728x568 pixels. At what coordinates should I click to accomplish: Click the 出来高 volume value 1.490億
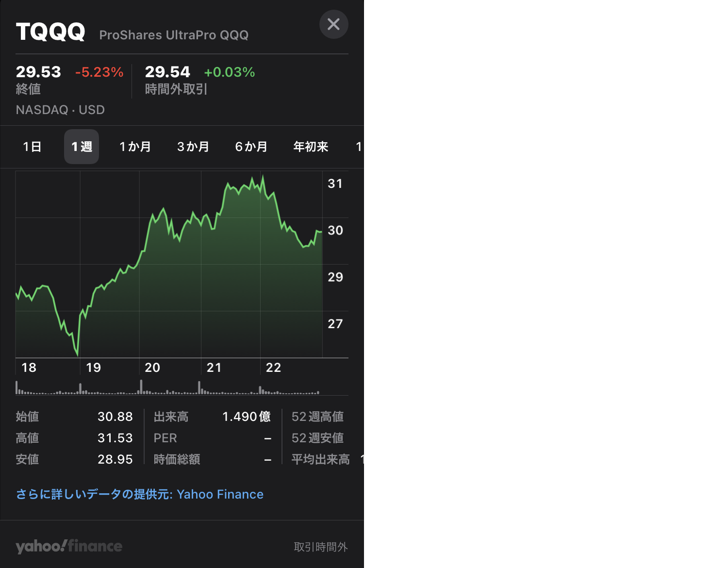click(247, 416)
